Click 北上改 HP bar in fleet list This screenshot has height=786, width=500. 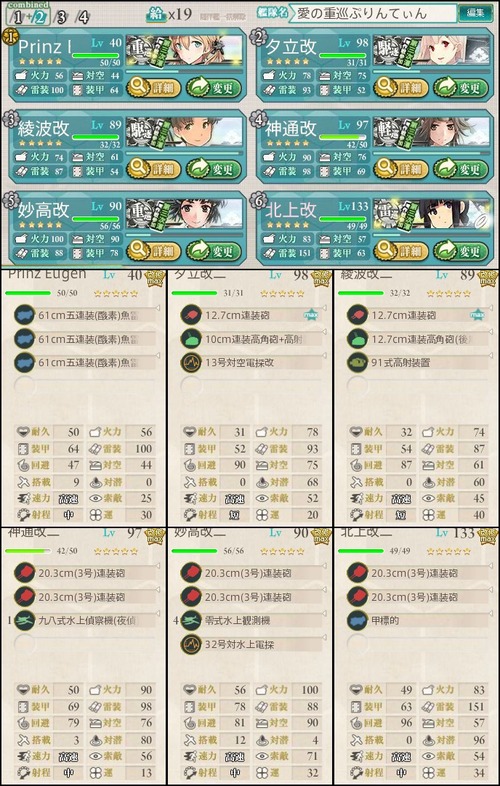click(344, 219)
